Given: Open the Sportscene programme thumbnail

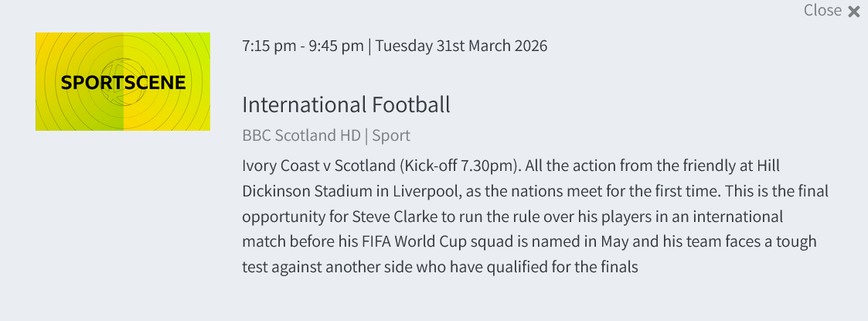Looking at the screenshot, I should [x=123, y=81].
